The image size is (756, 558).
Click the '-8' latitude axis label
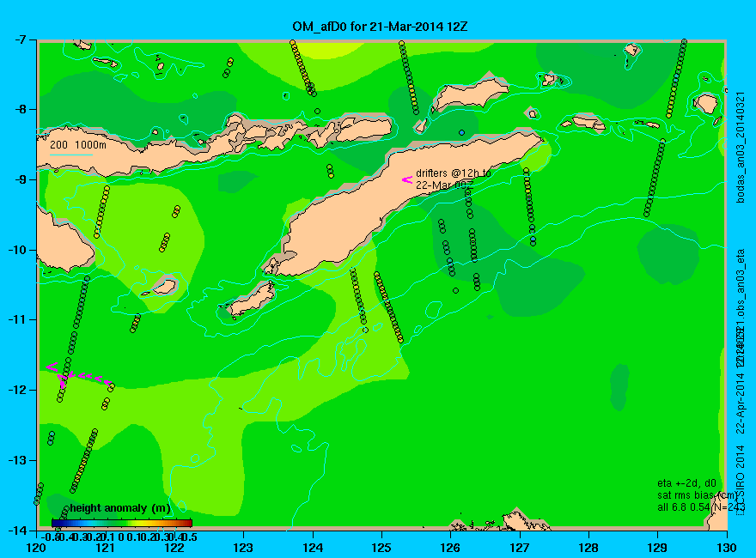[x=21, y=109]
